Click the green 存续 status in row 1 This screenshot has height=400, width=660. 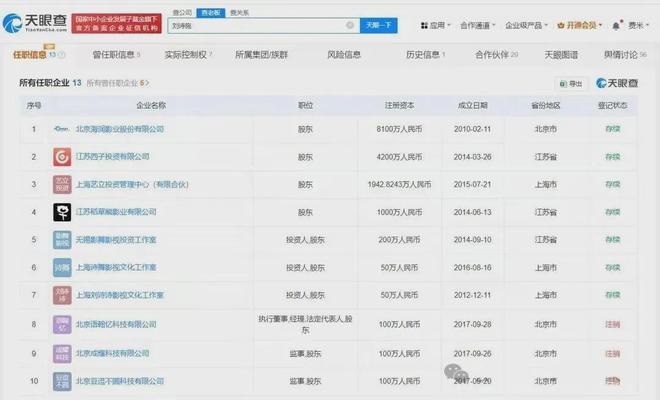tap(612, 129)
